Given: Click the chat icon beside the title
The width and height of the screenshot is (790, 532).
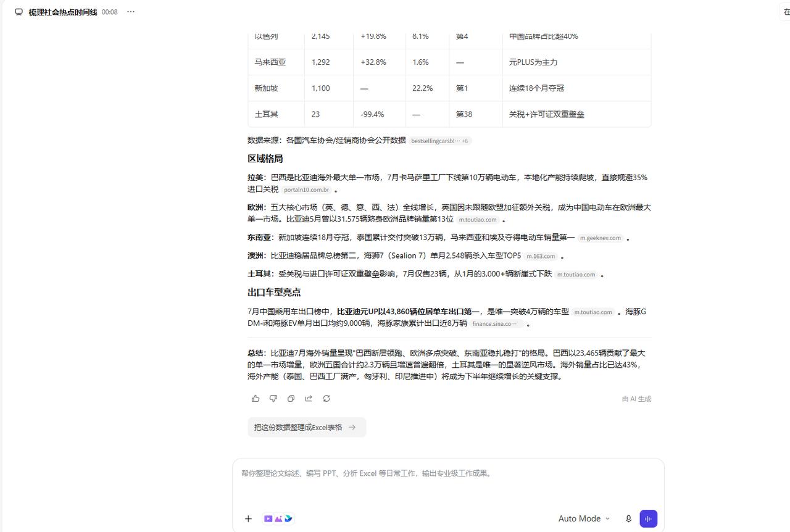Looking at the screenshot, I should [19, 12].
